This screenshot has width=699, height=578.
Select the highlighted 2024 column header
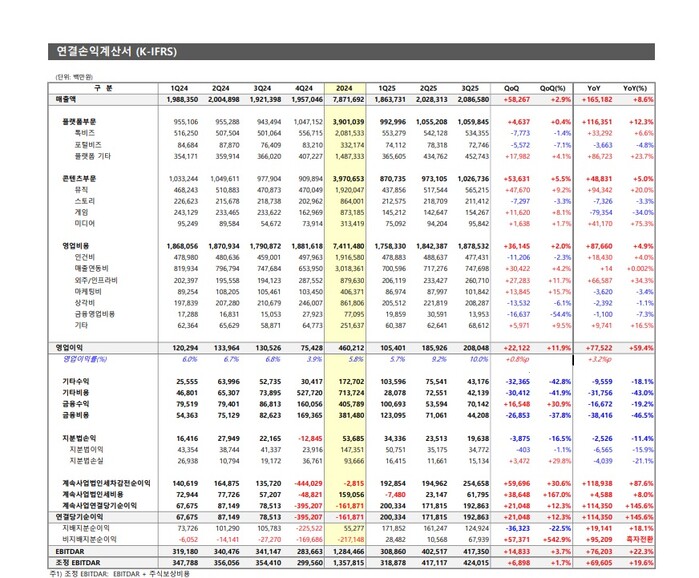(x=342, y=89)
